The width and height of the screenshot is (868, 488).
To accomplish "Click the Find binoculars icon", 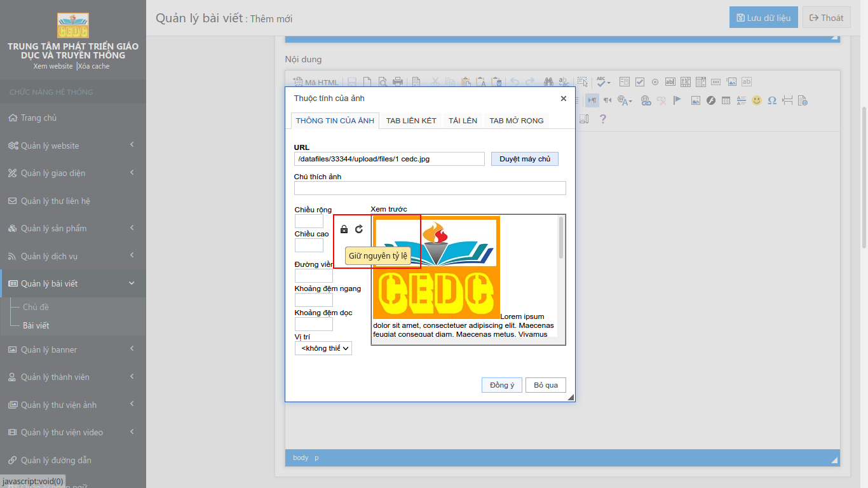I will 548,82.
